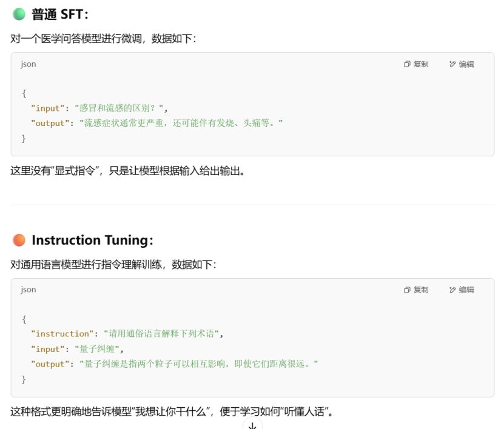Click the json label of first code block
The image size is (504, 429).
pos(29,64)
